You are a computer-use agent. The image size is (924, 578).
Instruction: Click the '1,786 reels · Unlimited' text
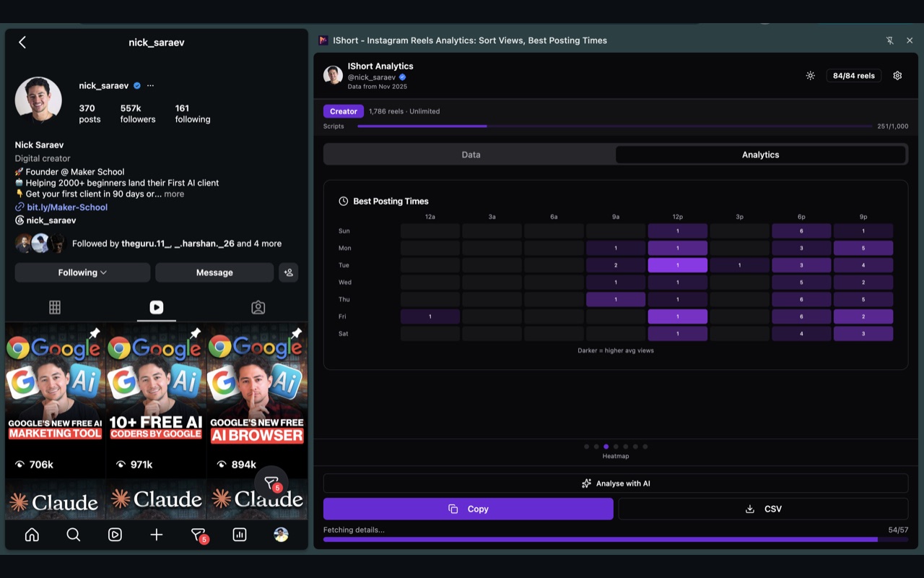(404, 111)
